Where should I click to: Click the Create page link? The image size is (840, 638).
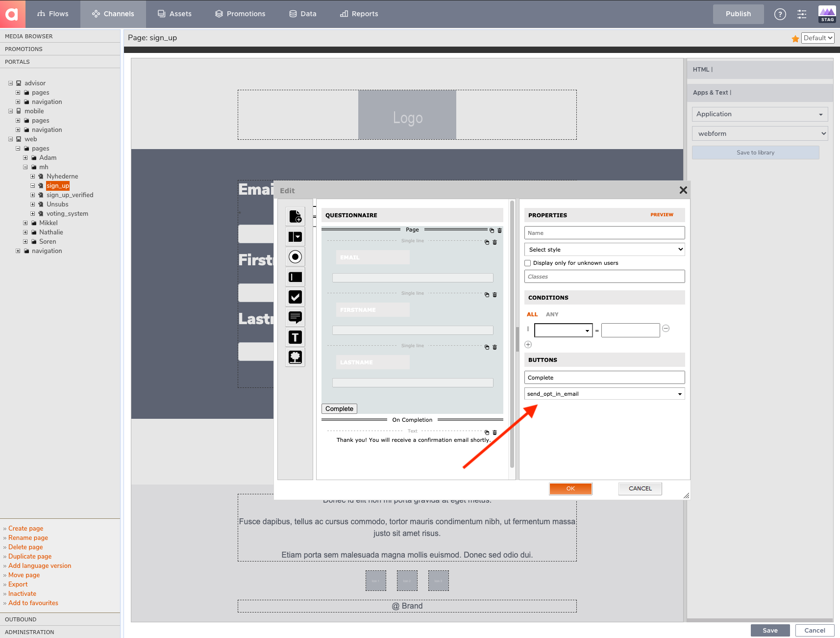point(25,529)
